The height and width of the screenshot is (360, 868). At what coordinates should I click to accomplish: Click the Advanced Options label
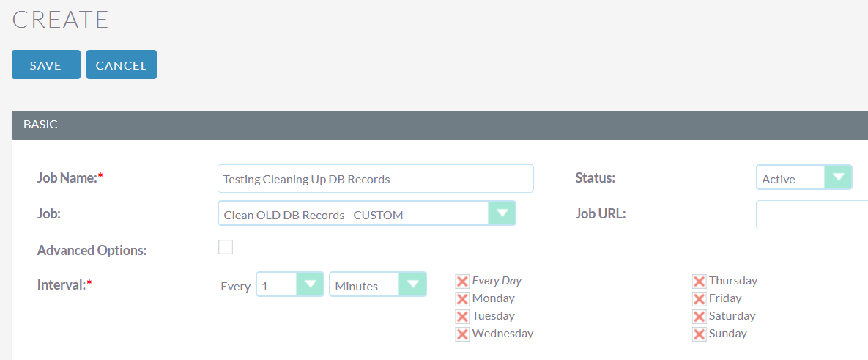tap(92, 250)
